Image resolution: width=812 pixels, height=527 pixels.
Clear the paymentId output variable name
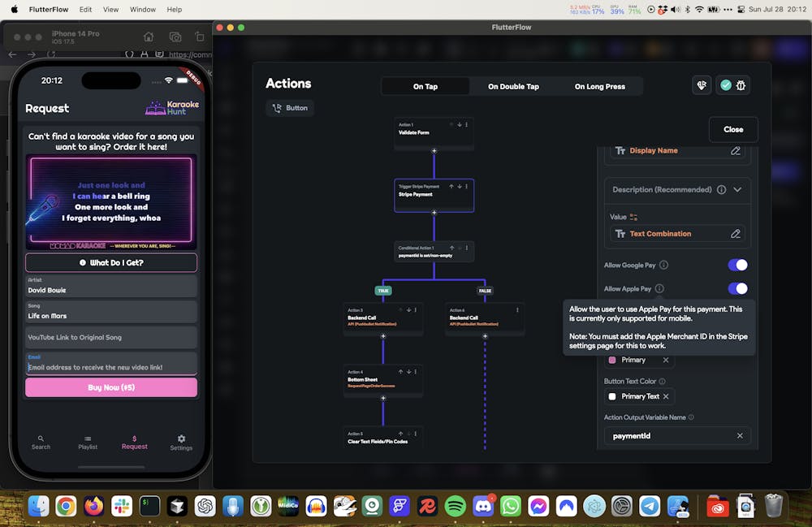tap(740, 436)
